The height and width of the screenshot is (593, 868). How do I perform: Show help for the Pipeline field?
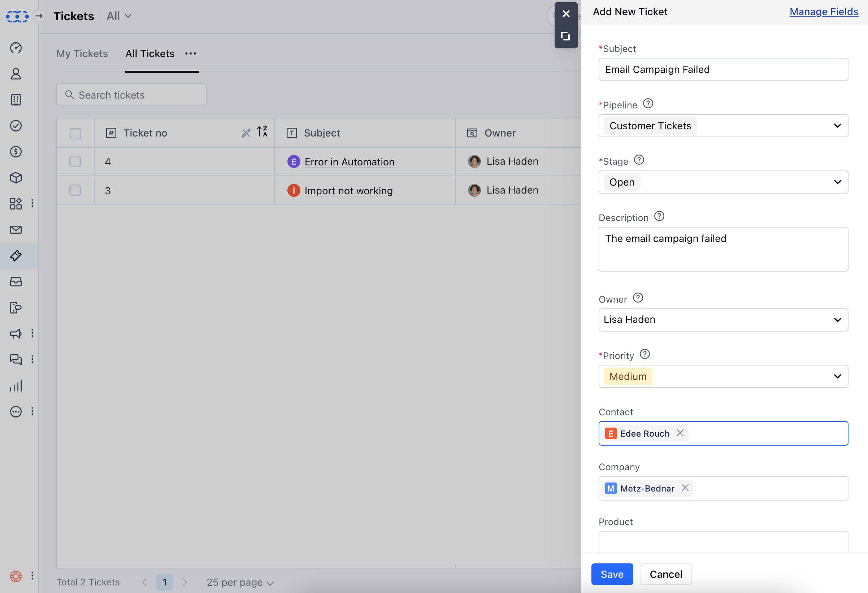point(648,104)
